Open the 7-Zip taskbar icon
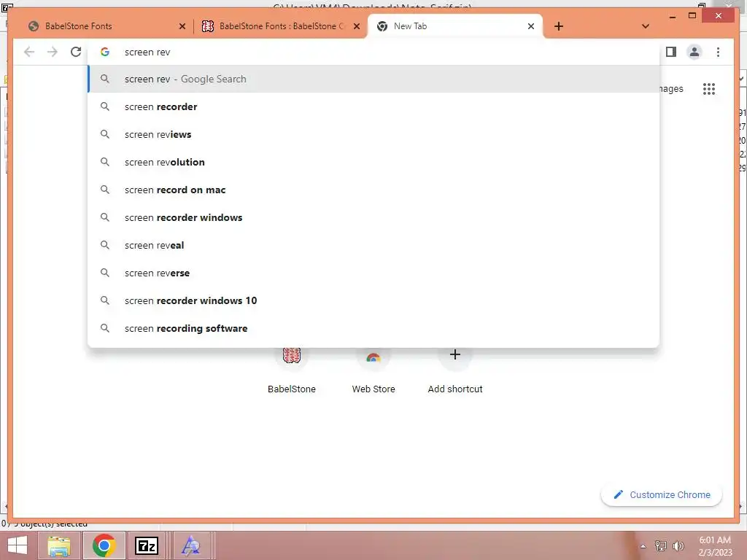Screen dimensions: 747x560 click(147, 545)
